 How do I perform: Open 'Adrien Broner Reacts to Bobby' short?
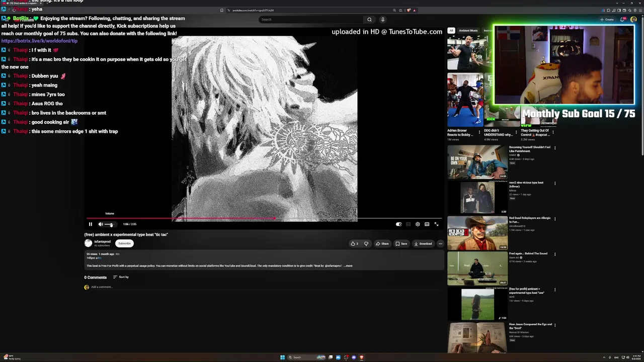pos(465,100)
